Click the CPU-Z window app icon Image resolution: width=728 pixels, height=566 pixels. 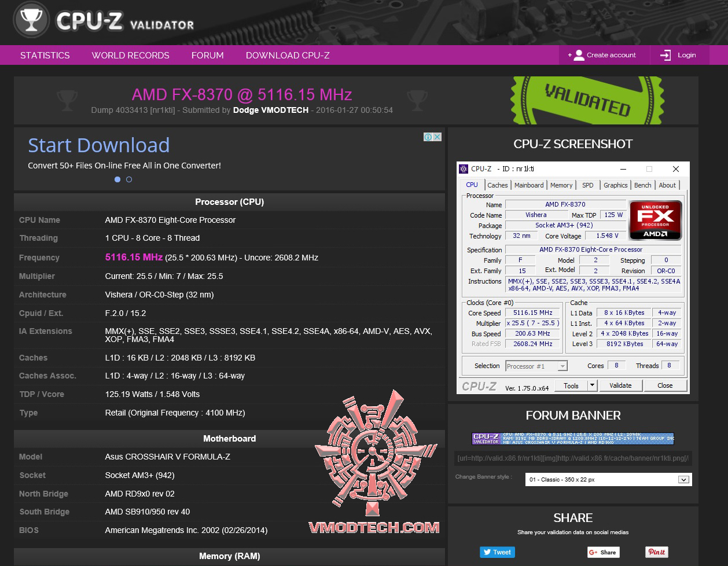pyautogui.click(x=464, y=169)
